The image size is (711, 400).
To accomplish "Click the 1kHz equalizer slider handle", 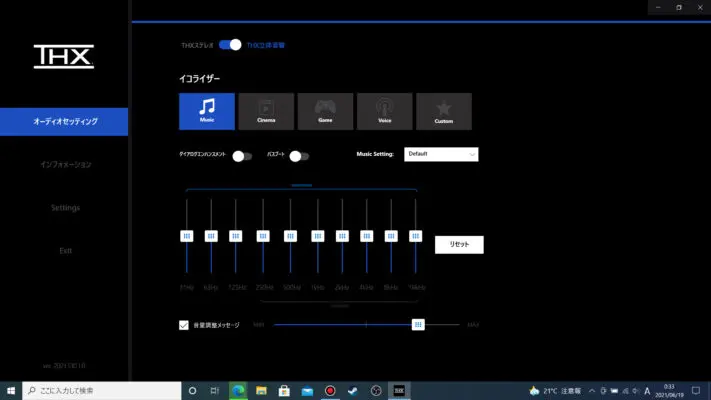I will coord(318,236).
